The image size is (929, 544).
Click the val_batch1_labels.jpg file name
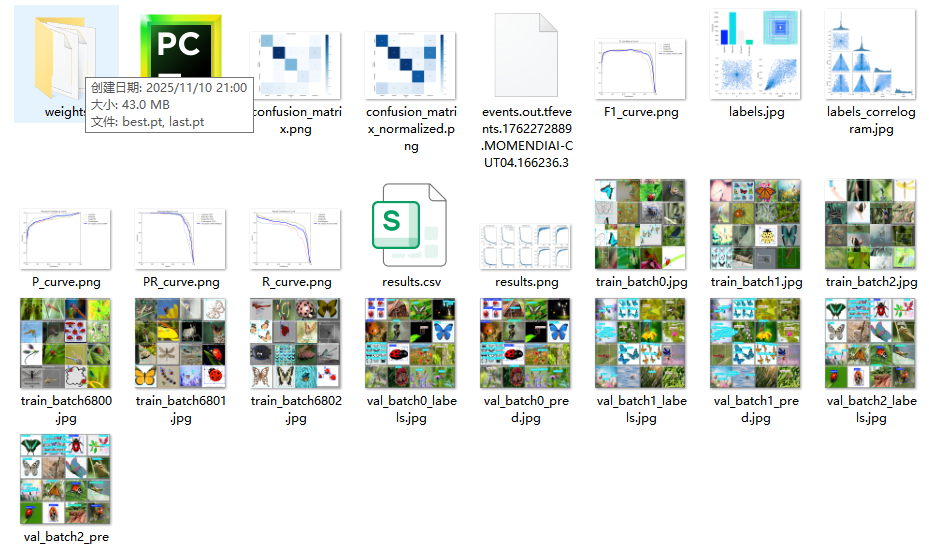[641, 409]
